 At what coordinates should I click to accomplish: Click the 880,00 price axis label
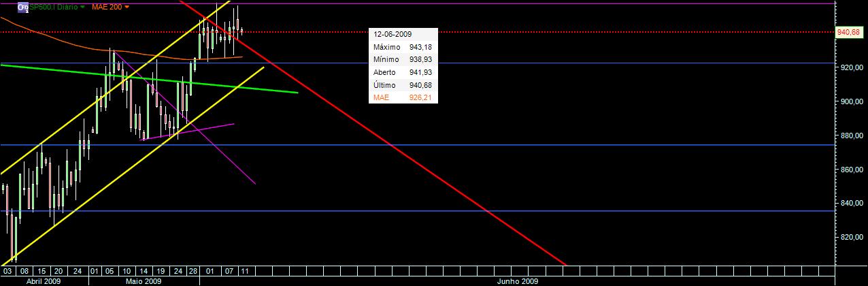851,136
